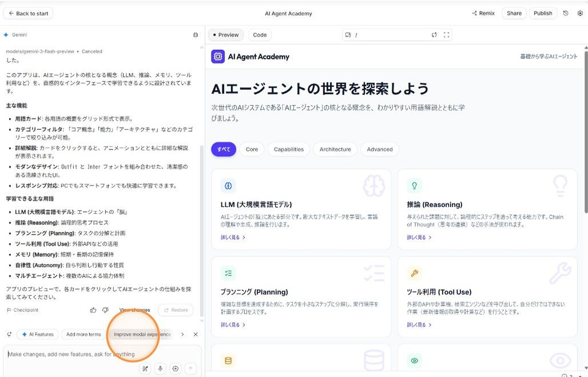Switch to the Preview tab
This screenshot has width=588, height=377.
225,35
